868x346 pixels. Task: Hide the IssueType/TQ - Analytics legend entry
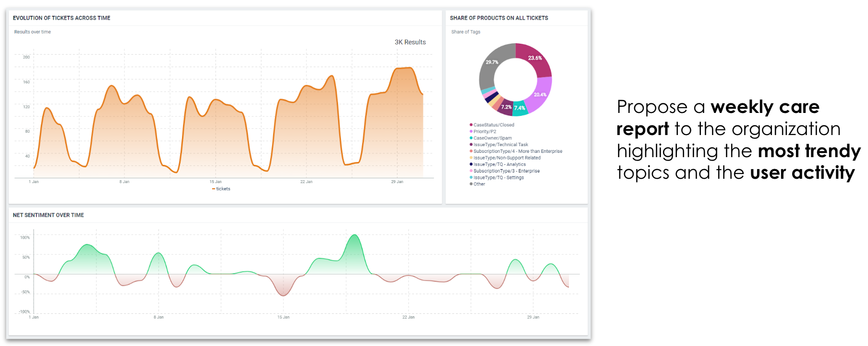[499, 164]
